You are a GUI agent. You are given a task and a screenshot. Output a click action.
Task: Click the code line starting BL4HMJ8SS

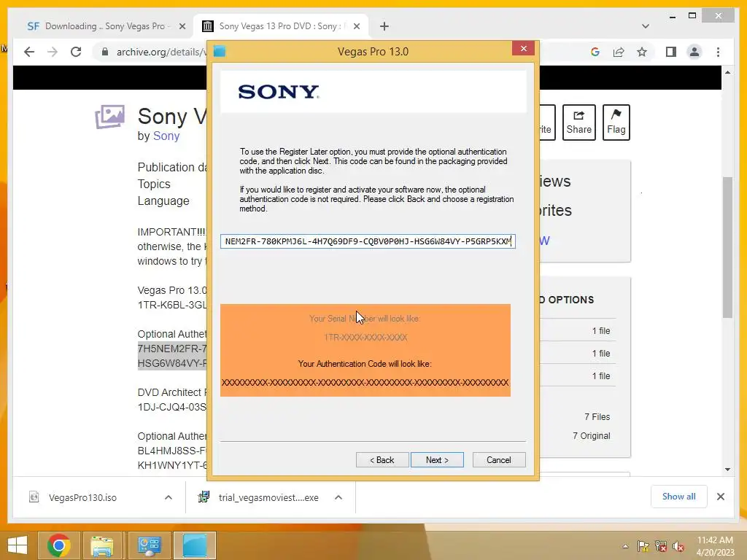coord(172,451)
